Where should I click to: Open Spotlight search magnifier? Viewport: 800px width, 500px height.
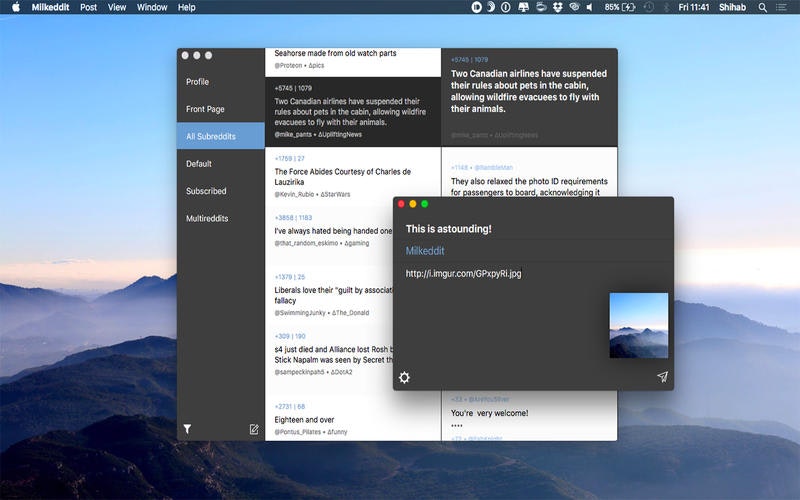tap(762, 7)
